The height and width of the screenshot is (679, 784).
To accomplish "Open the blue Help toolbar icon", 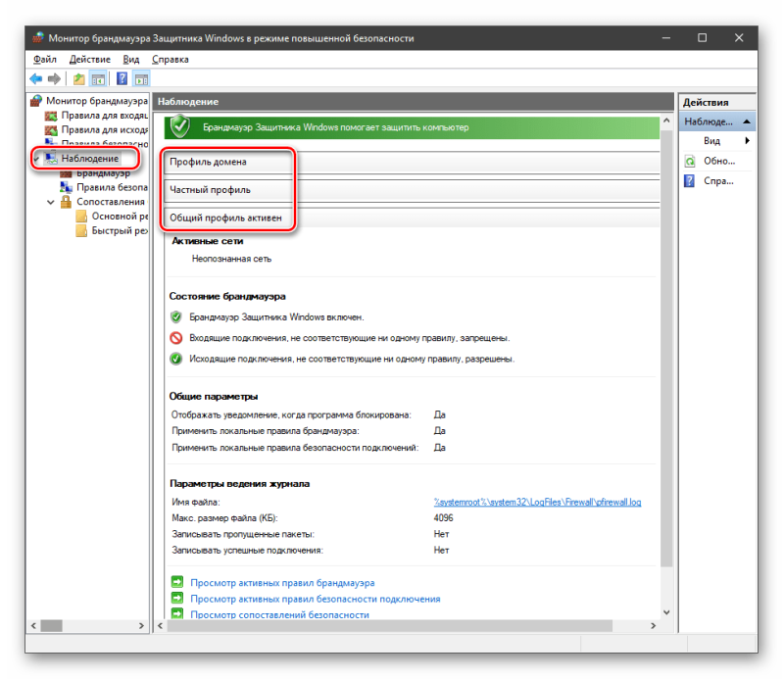I will click(x=122, y=78).
